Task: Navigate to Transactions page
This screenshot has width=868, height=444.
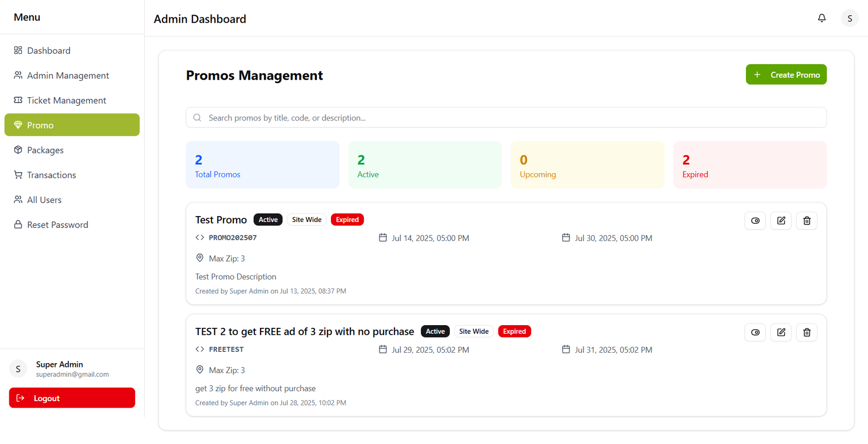Action: coord(51,175)
